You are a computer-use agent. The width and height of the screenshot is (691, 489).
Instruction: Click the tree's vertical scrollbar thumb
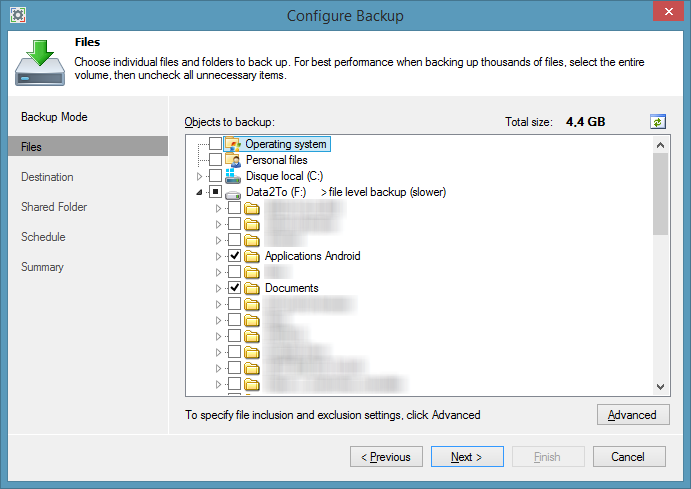click(660, 194)
